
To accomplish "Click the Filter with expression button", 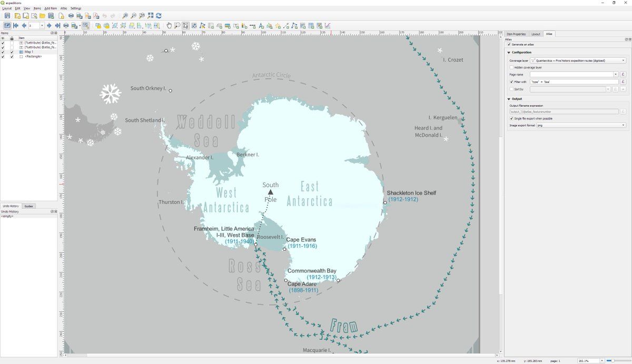I will click(x=623, y=82).
